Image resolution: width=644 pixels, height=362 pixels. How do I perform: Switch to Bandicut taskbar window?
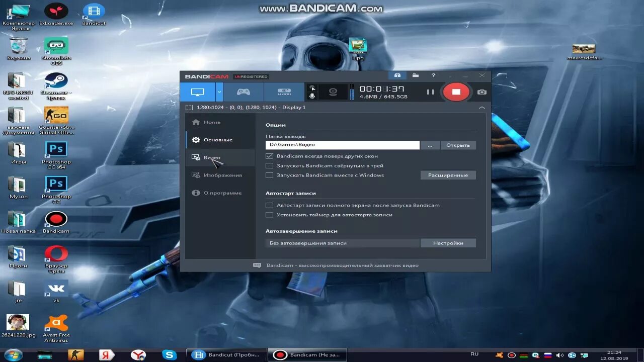226,355
